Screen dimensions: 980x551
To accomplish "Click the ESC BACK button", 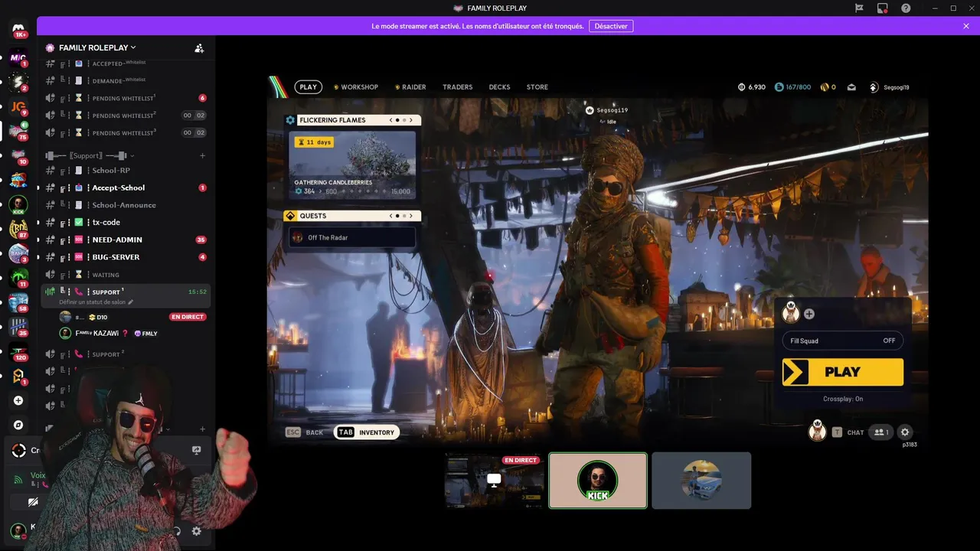I will (x=305, y=432).
